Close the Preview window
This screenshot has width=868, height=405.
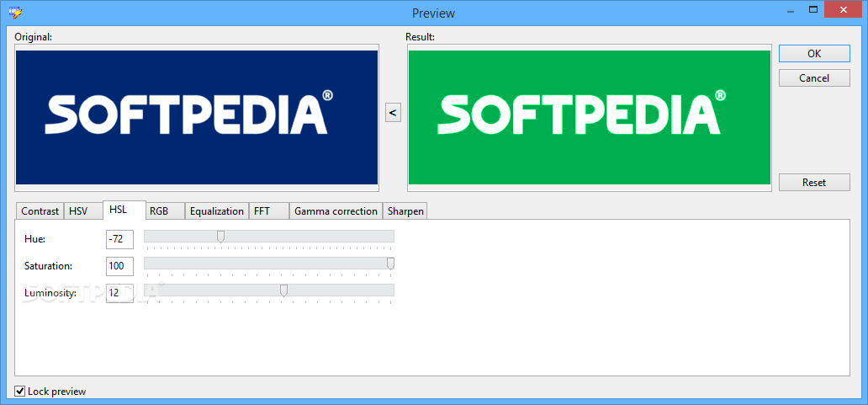coord(843,9)
